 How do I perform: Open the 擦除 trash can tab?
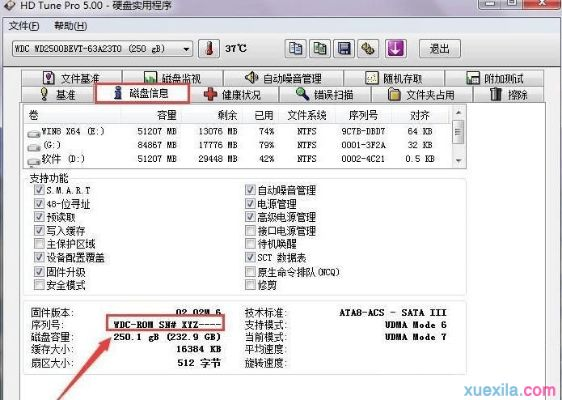[509, 95]
